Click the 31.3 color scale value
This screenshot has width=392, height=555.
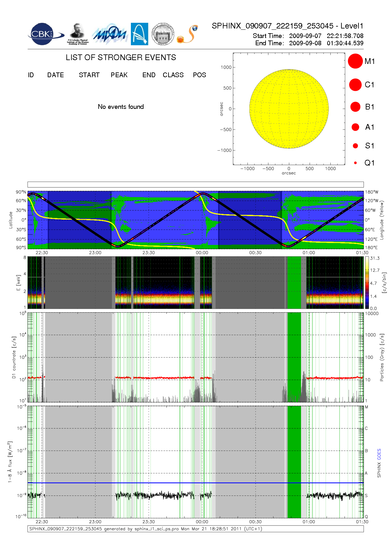click(375, 258)
